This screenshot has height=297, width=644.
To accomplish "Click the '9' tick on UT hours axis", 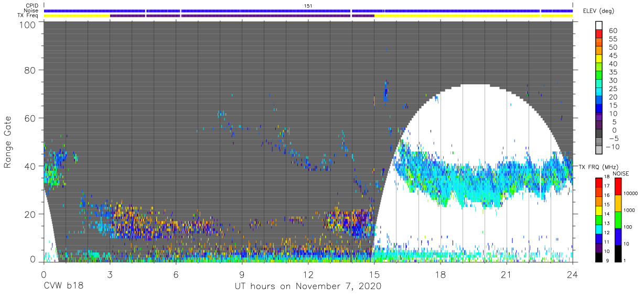I will pos(242,273).
